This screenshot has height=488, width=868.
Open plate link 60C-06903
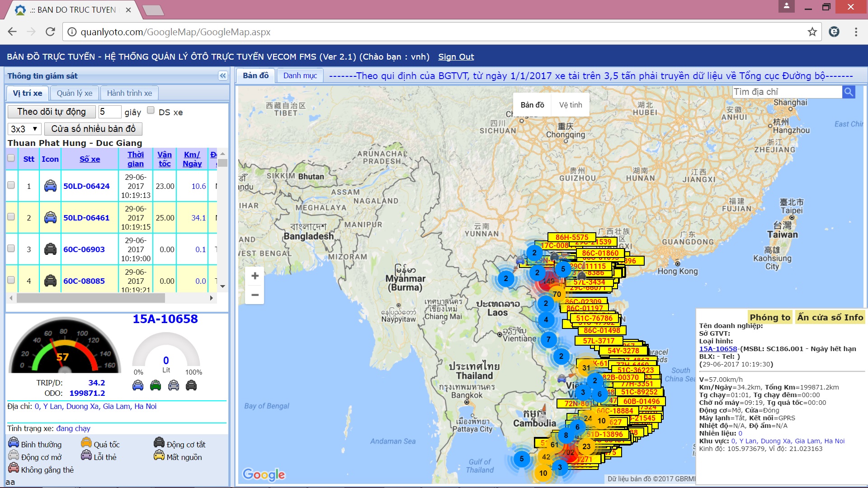coord(84,249)
